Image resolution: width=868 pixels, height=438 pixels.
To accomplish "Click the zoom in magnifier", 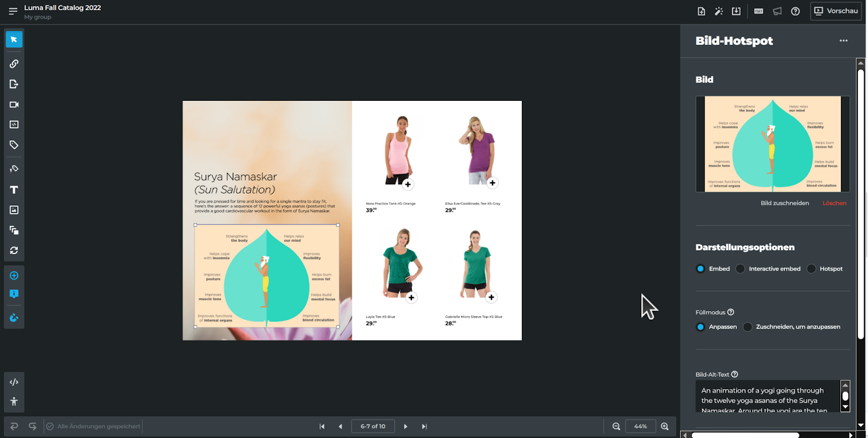I will (x=665, y=427).
